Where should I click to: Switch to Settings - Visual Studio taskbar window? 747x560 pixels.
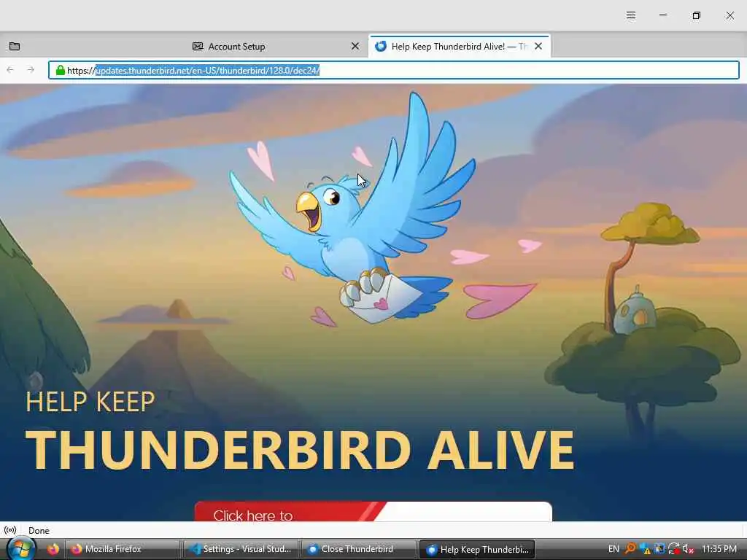(241, 549)
